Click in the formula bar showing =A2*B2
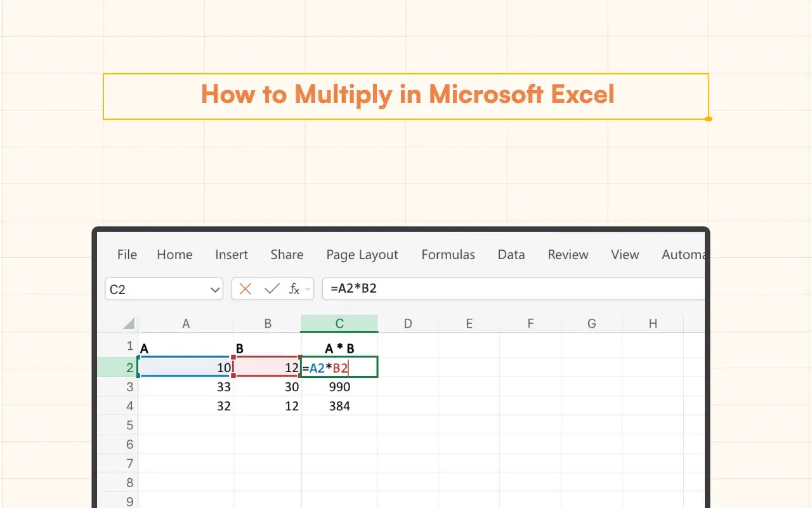The image size is (812, 508). [x=514, y=289]
